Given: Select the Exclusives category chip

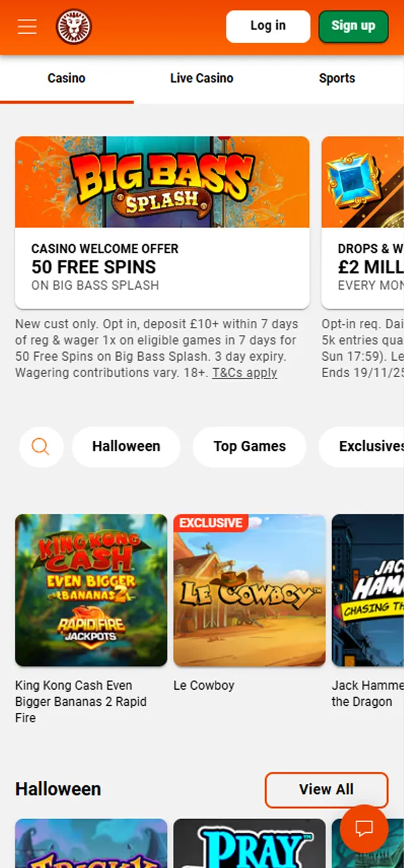Looking at the screenshot, I should click(x=361, y=447).
